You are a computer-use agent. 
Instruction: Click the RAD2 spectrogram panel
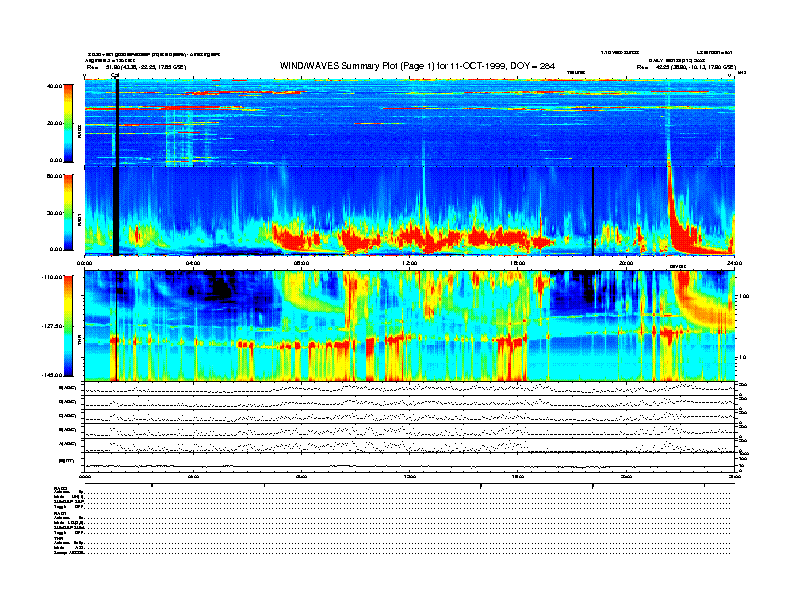pyautogui.click(x=410, y=123)
